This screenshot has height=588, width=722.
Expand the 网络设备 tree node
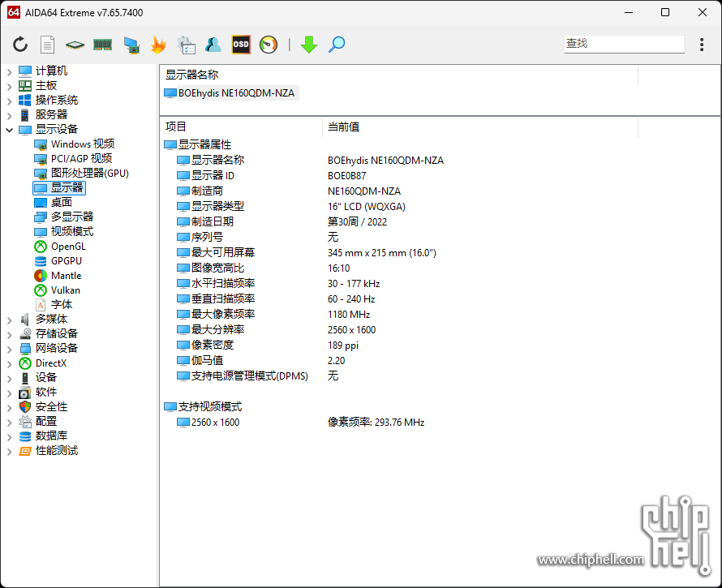tap(9, 349)
